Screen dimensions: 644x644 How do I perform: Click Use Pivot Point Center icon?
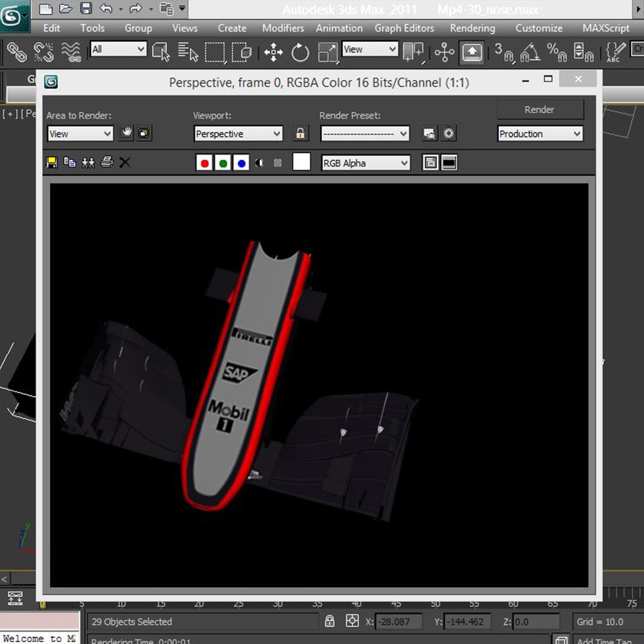click(413, 52)
